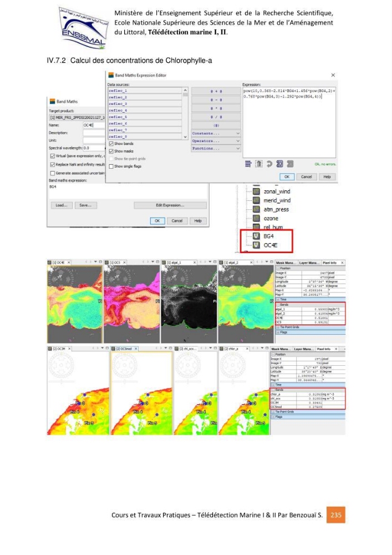Close the [1] OC4E image tab

[x=69, y=263]
